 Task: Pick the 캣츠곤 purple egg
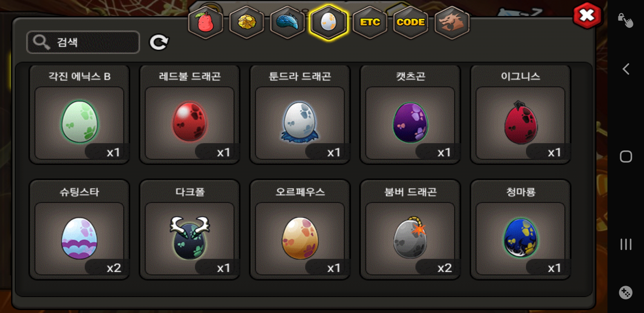[x=410, y=115]
